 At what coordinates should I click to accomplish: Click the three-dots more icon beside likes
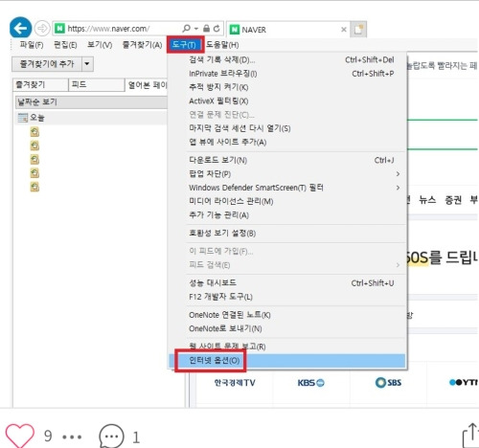tap(72, 437)
